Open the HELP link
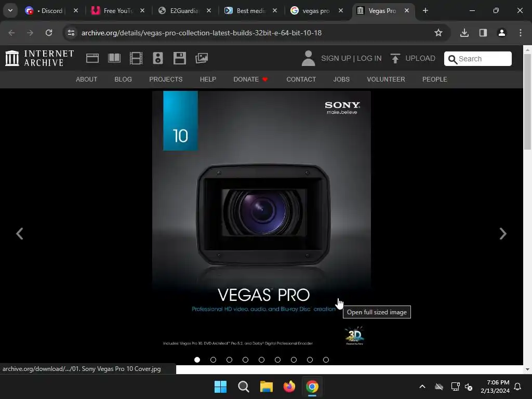The image size is (532, 399). [x=208, y=79]
